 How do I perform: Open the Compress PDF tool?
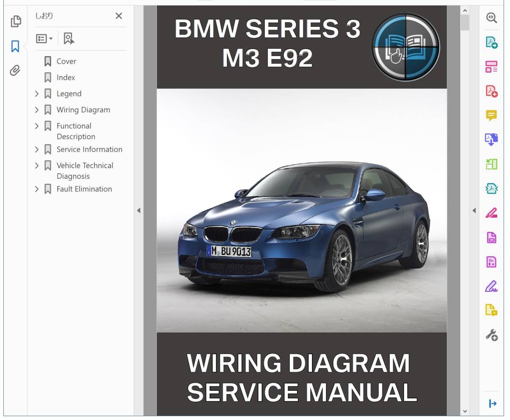[492, 189]
